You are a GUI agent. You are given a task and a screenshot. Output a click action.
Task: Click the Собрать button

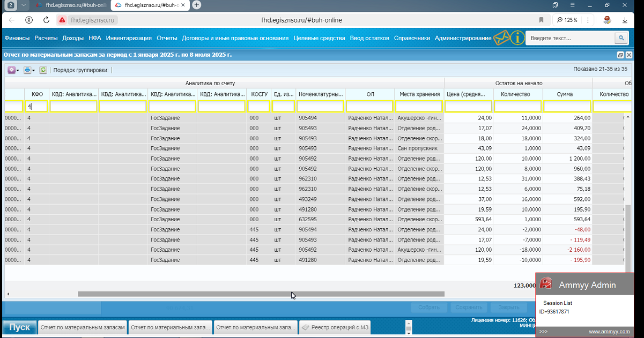coord(428,307)
